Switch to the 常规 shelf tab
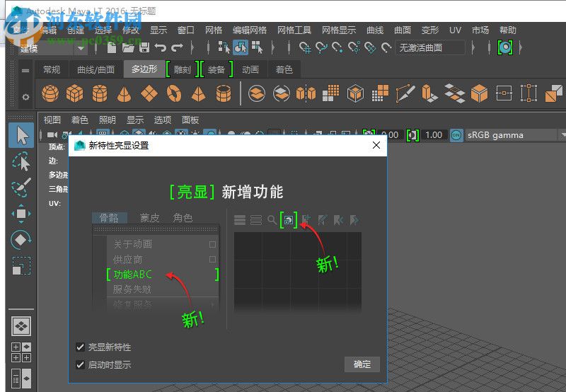The width and height of the screenshot is (566, 392). (52, 69)
